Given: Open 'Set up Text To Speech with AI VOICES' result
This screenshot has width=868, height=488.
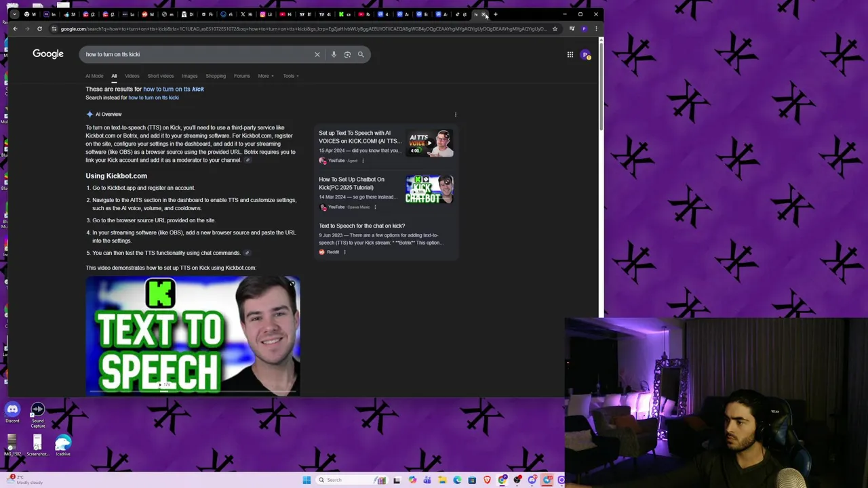Looking at the screenshot, I should (359, 137).
